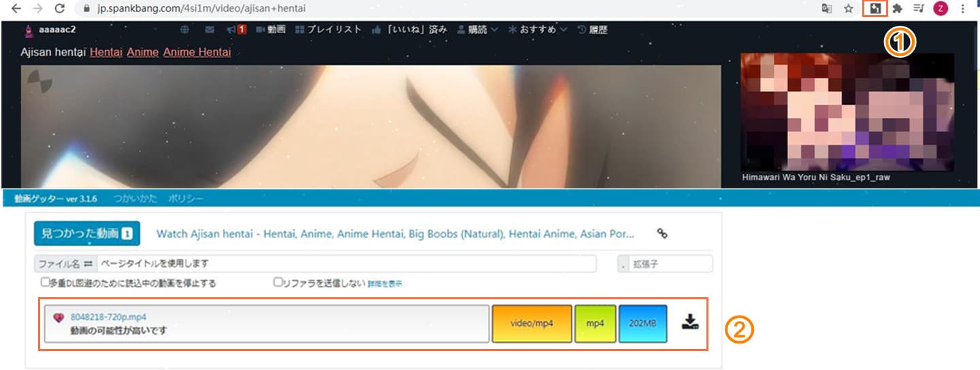The width and height of the screenshot is (980, 370).
Task: Open the つかいかた tab in extension bar
Action: tap(135, 199)
